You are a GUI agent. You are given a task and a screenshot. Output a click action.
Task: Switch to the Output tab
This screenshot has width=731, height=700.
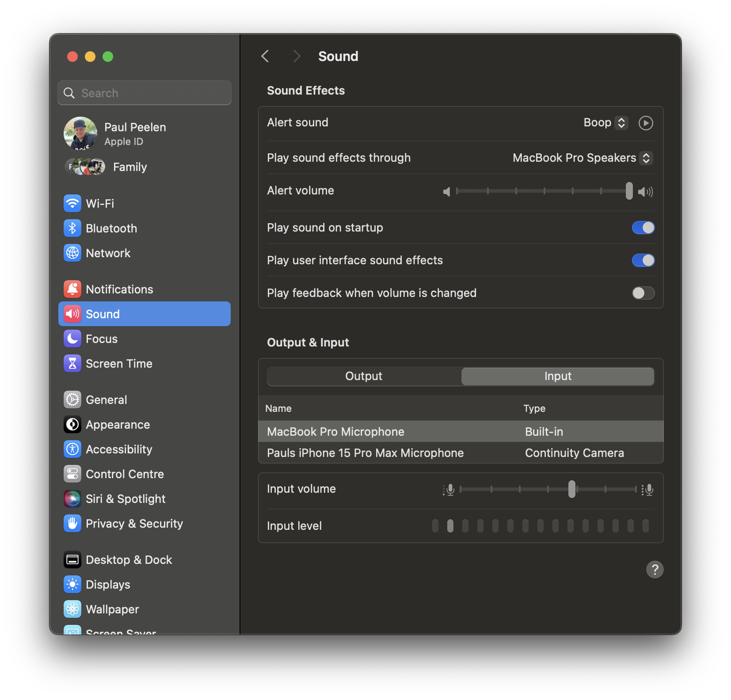click(x=363, y=376)
